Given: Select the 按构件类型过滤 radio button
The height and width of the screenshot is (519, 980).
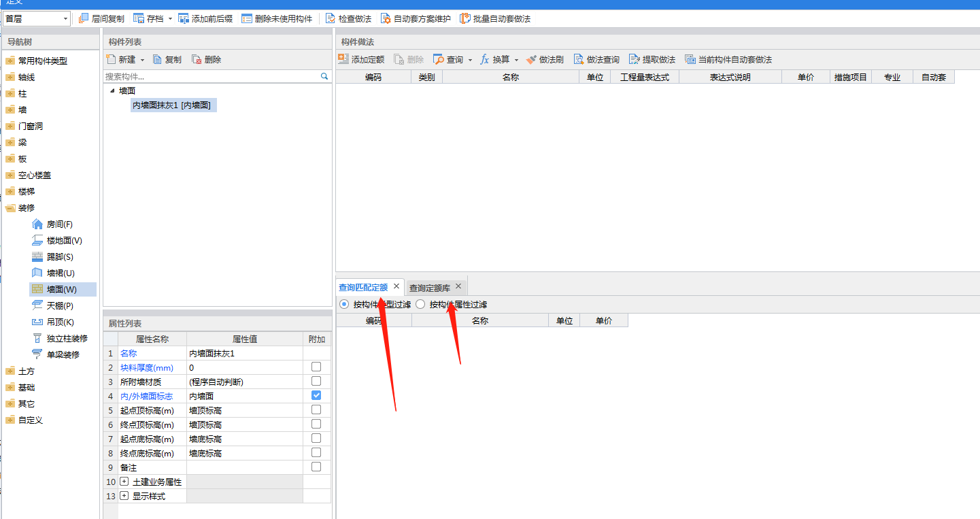Looking at the screenshot, I should [343, 304].
